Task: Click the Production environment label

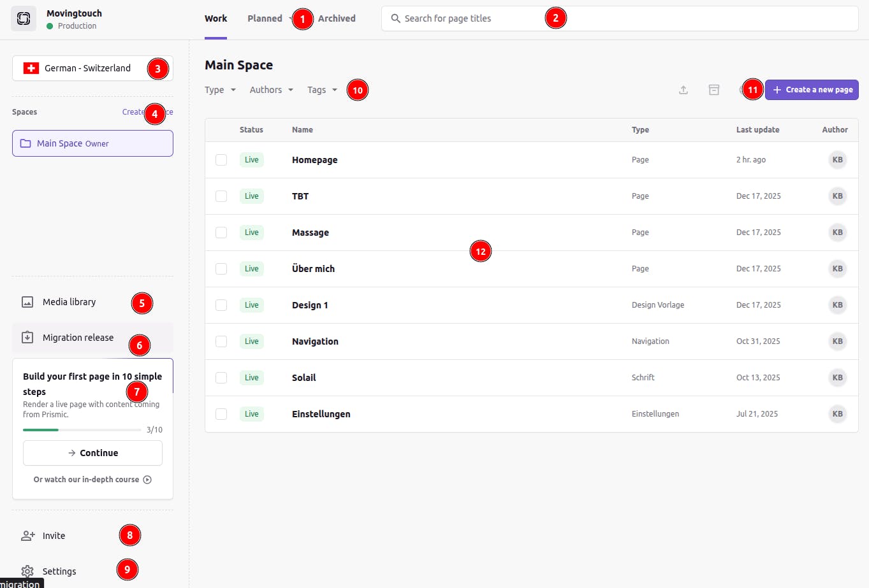Action: coord(77,26)
